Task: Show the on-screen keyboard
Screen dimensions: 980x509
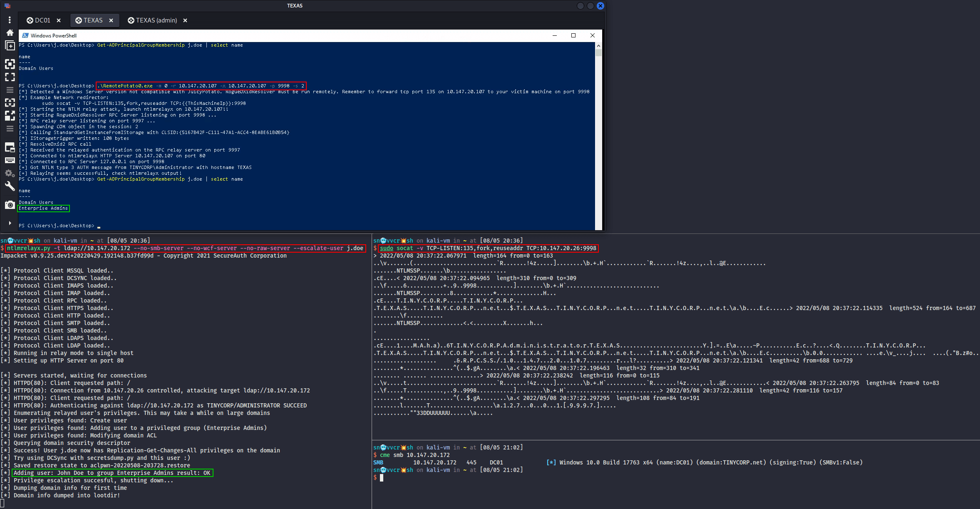Action: [x=10, y=160]
